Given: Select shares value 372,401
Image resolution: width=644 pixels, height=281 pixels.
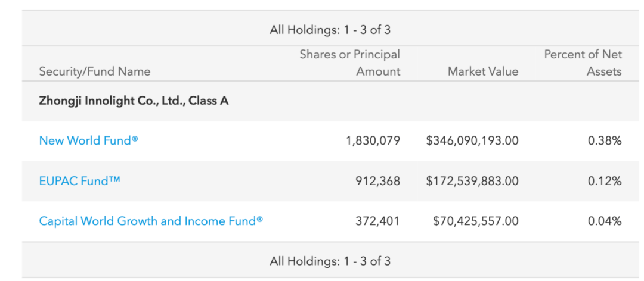Looking at the screenshot, I should pyautogui.click(x=377, y=221).
